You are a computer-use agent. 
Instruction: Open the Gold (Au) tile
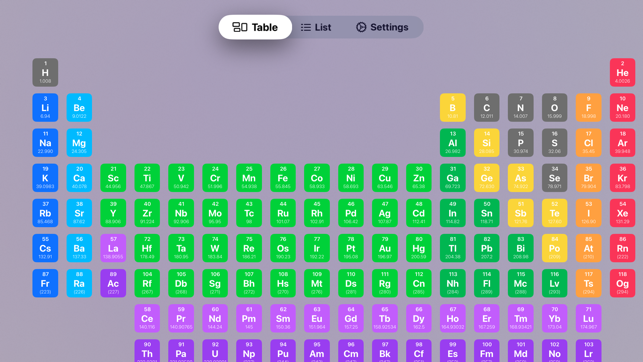385,248
